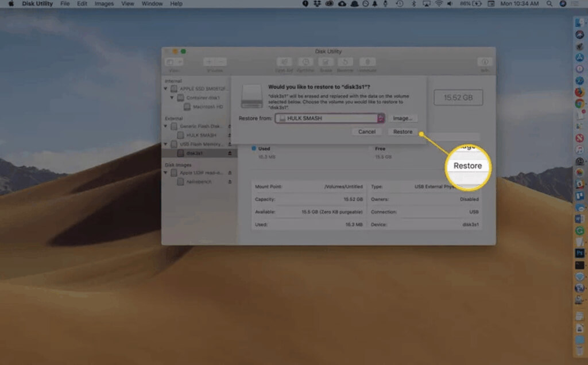This screenshot has width=588, height=365.
Task: Open the Images menu
Action: (x=104, y=4)
